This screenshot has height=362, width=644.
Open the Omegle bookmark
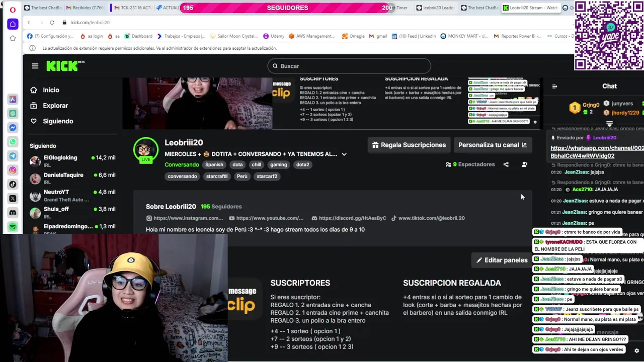(353, 36)
